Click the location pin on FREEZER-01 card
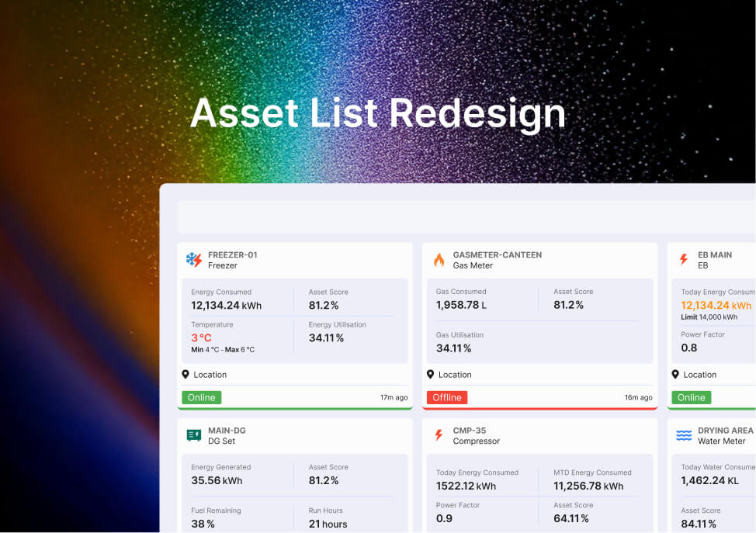The width and height of the screenshot is (756, 533). click(186, 375)
